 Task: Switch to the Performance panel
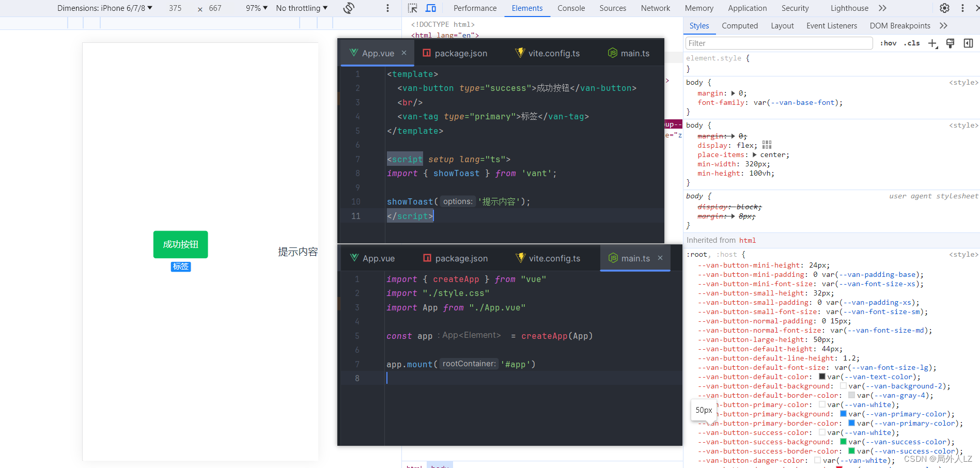pyautogui.click(x=475, y=8)
